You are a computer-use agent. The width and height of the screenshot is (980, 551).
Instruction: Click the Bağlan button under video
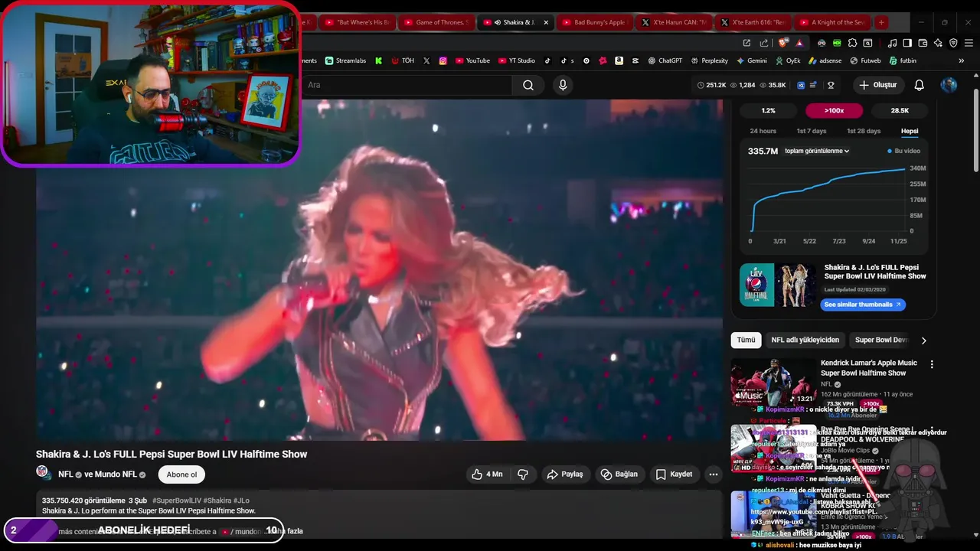[619, 474]
